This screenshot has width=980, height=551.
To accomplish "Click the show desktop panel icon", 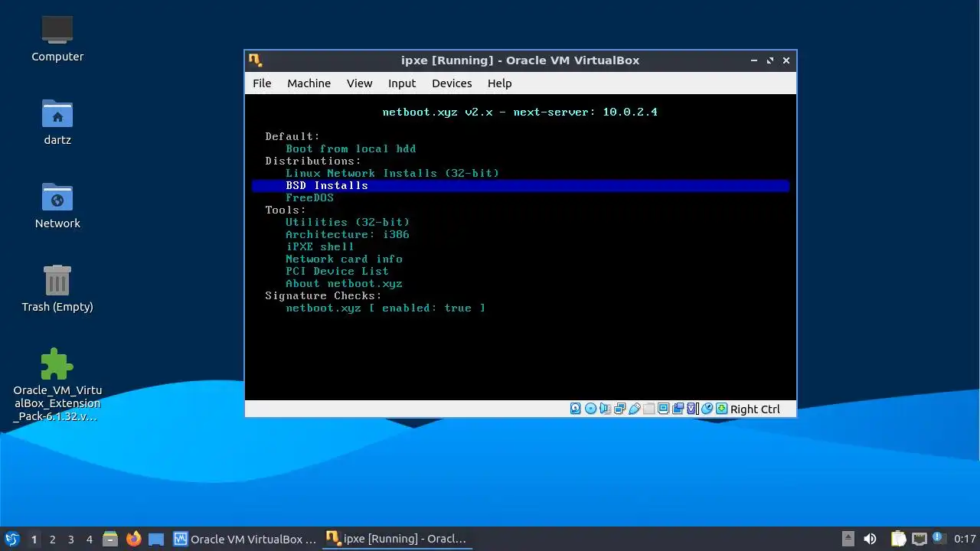I will tap(156, 539).
